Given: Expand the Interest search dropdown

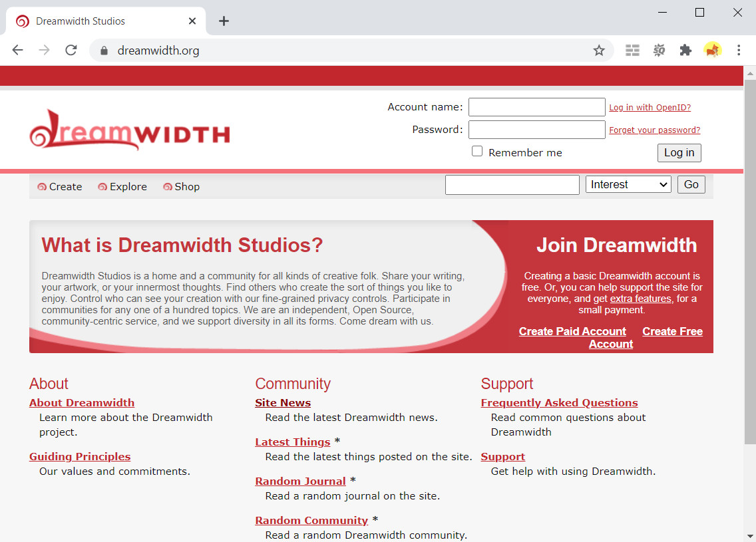Looking at the screenshot, I should [628, 185].
